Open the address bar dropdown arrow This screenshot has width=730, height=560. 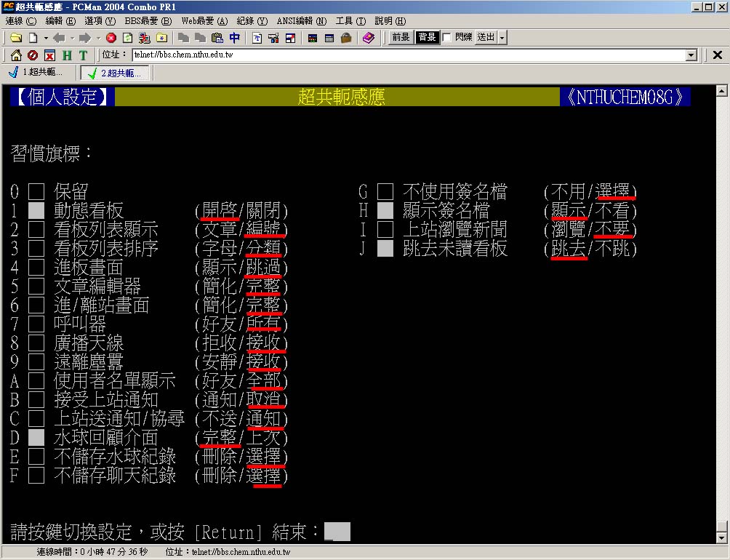click(x=691, y=55)
